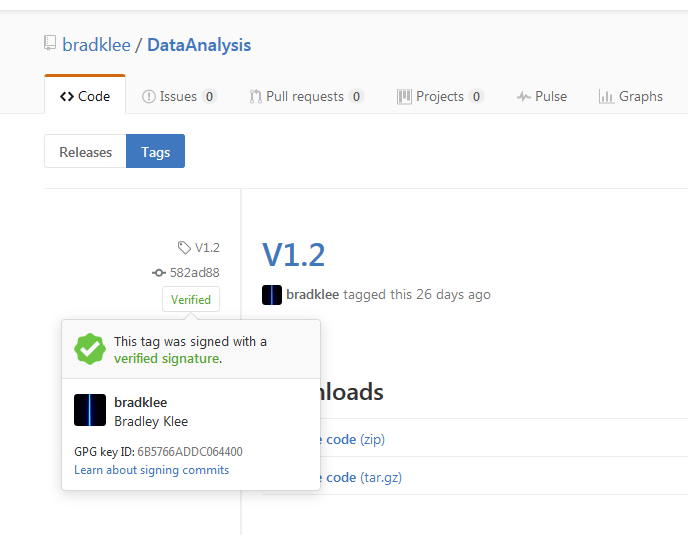Image resolution: width=688 pixels, height=551 pixels.
Task: Click the Pull requests count badge
Action: (356, 97)
